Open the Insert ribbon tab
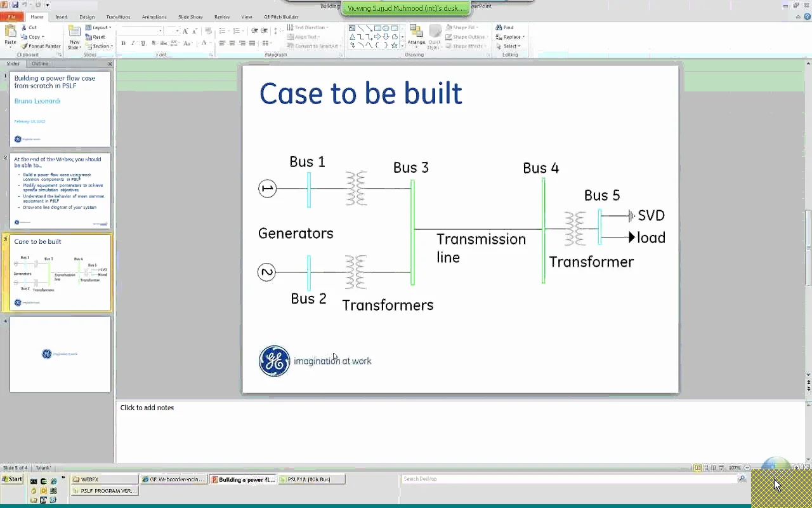This screenshot has height=508, width=812. (62, 17)
